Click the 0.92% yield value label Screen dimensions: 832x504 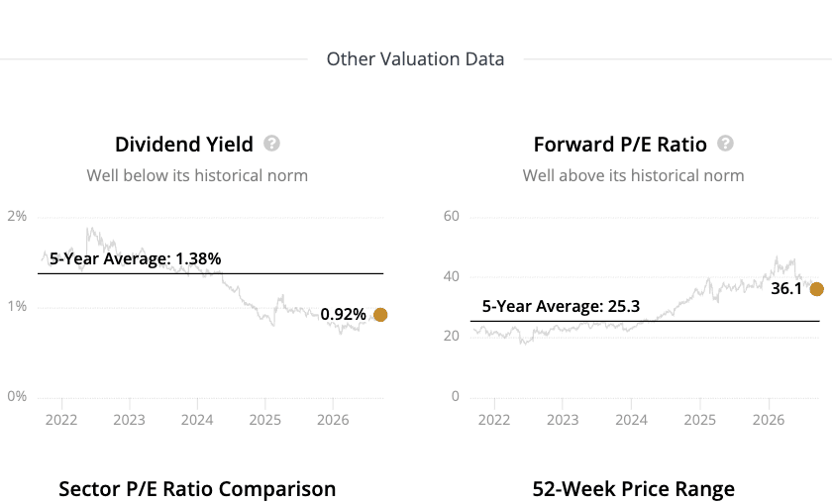tap(344, 315)
